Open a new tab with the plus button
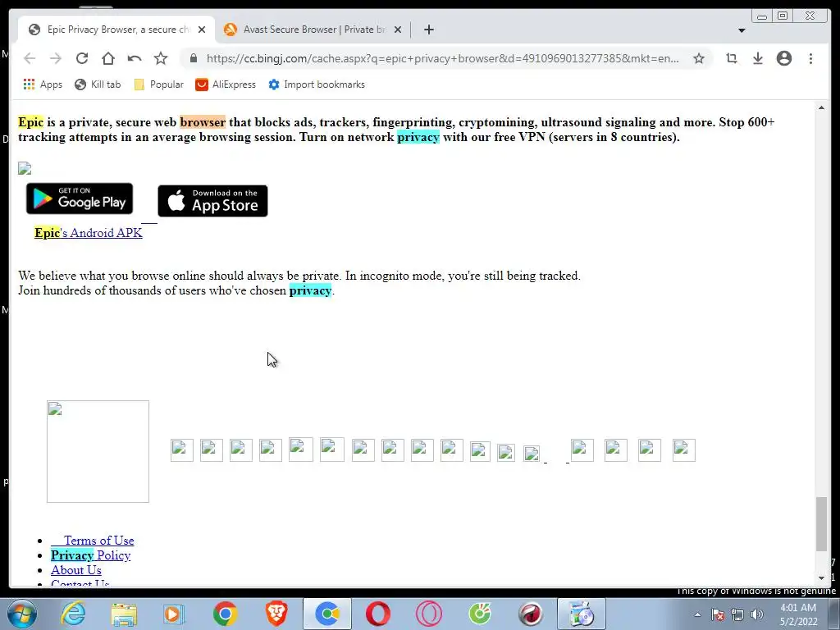Screen dimensions: 840x630 point(428,30)
